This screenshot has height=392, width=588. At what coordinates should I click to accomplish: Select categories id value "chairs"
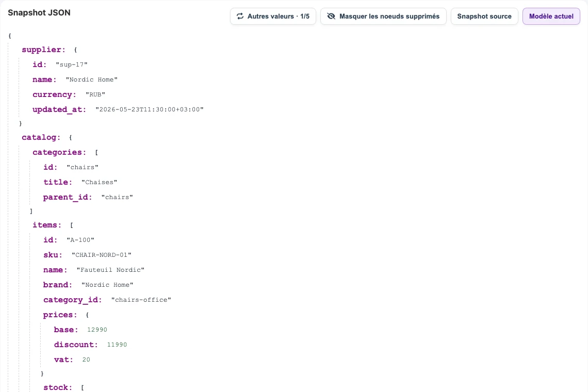coord(83,167)
